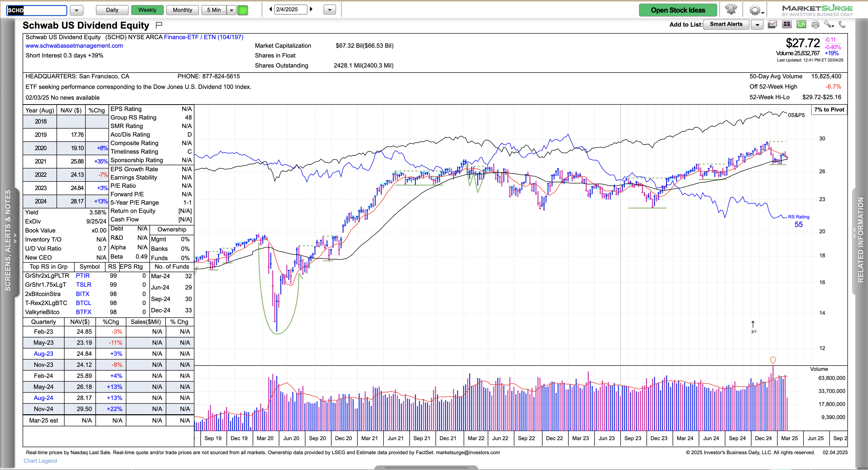Select the Weekly timeframe button
Image resolution: width=868 pixels, height=470 pixels.
pyautogui.click(x=147, y=10)
